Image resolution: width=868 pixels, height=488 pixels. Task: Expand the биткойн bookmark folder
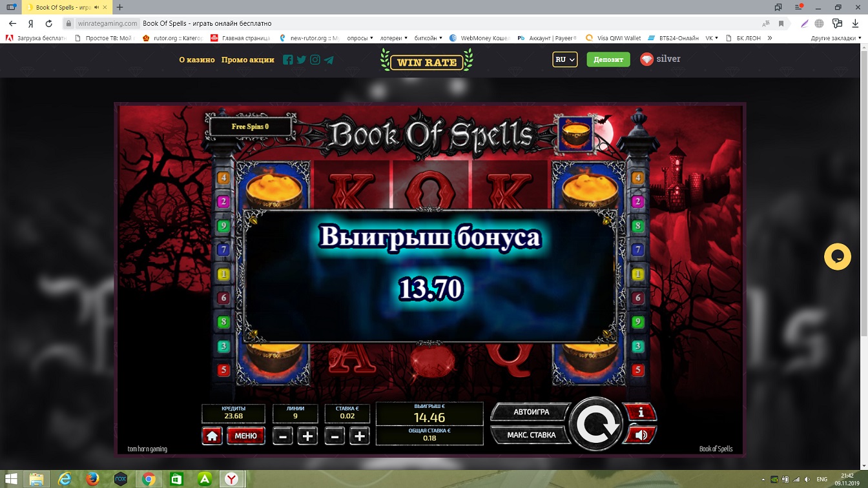[x=428, y=38]
